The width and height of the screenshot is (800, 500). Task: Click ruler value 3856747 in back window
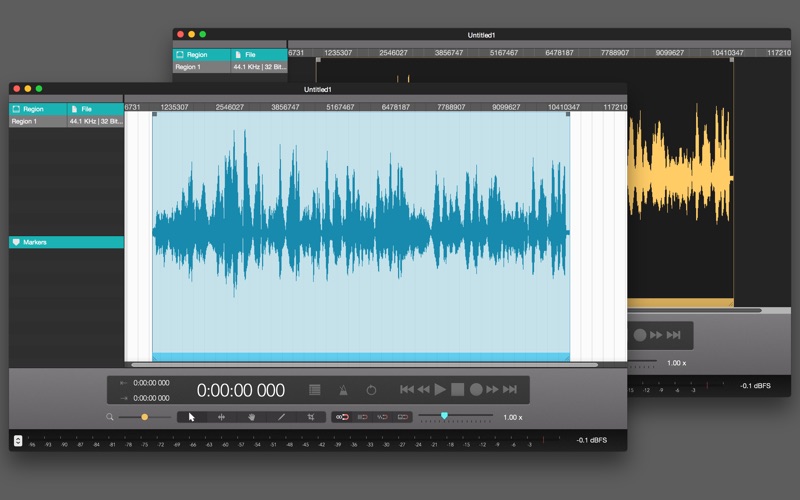449,53
